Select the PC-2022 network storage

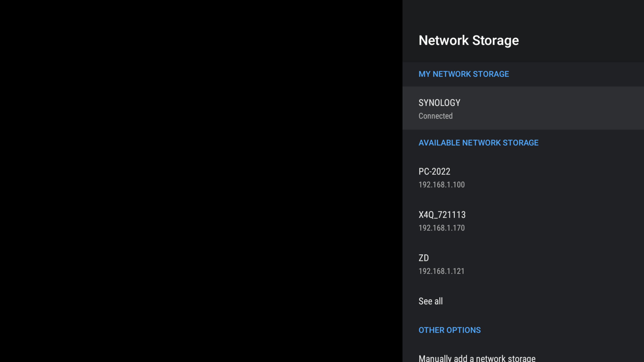click(x=434, y=172)
